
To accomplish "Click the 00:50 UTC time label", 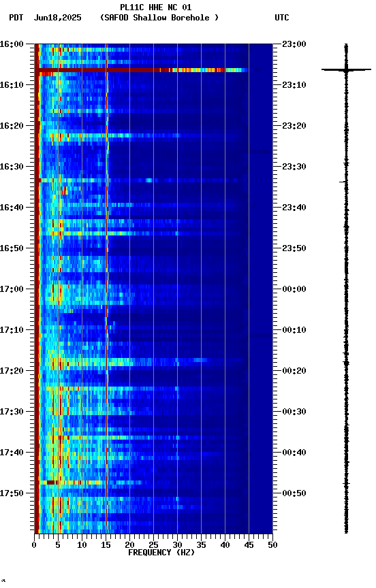I will tap(294, 493).
